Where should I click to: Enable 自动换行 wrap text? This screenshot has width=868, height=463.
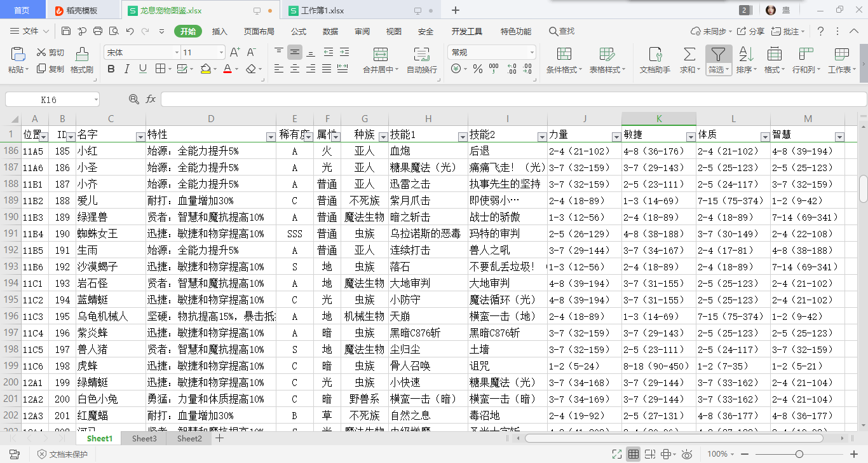coord(422,61)
